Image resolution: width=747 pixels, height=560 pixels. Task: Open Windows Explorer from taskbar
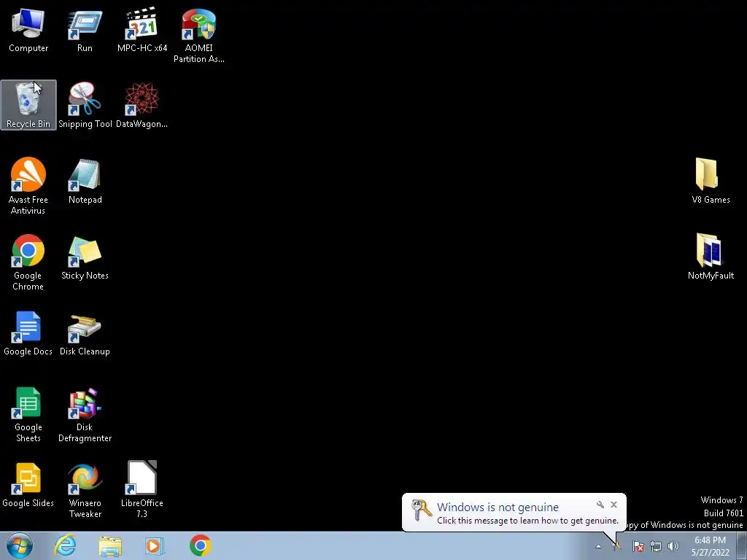point(110,545)
